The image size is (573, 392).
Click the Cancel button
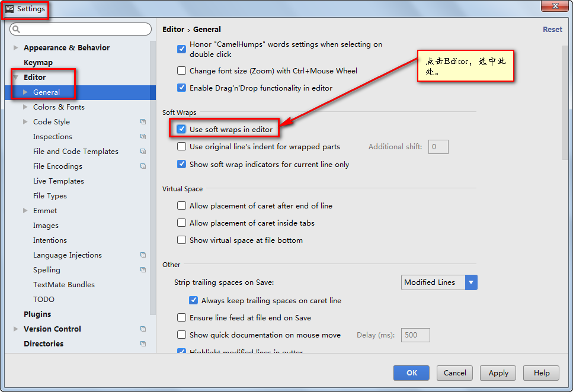454,373
